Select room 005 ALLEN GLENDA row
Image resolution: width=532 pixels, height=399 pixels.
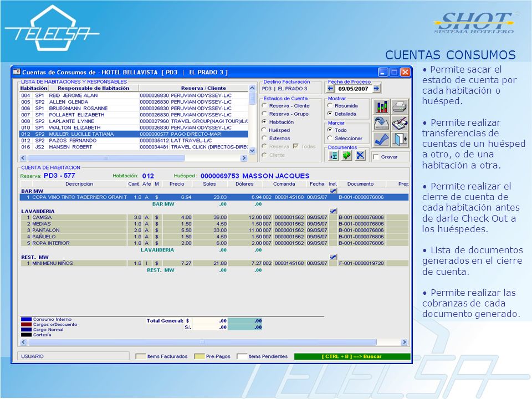pyautogui.click(x=134, y=102)
